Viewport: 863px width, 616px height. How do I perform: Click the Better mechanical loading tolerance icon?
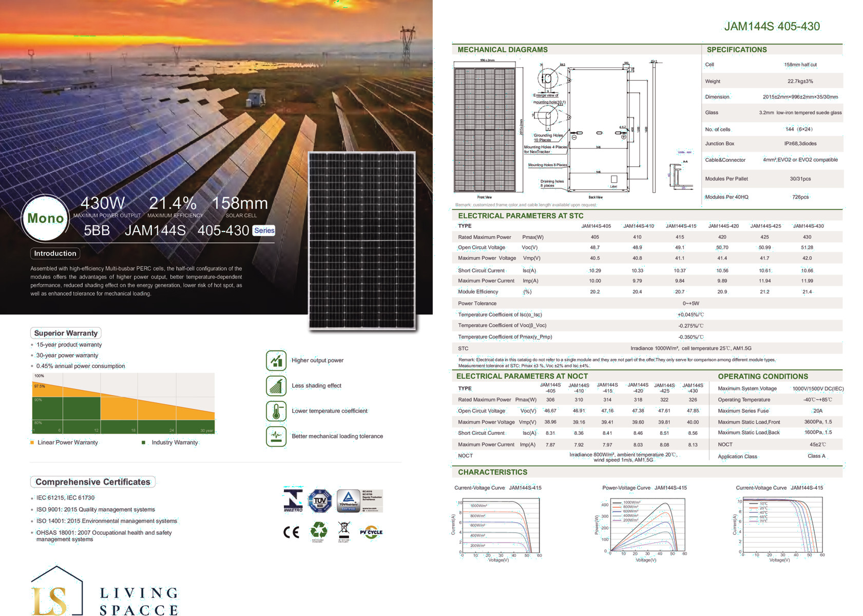coord(276,436)
